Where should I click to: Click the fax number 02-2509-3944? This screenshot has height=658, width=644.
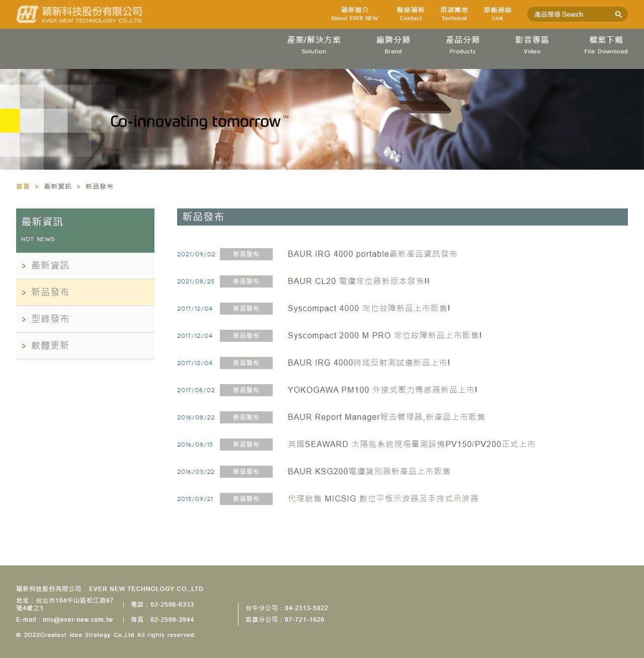172,620
